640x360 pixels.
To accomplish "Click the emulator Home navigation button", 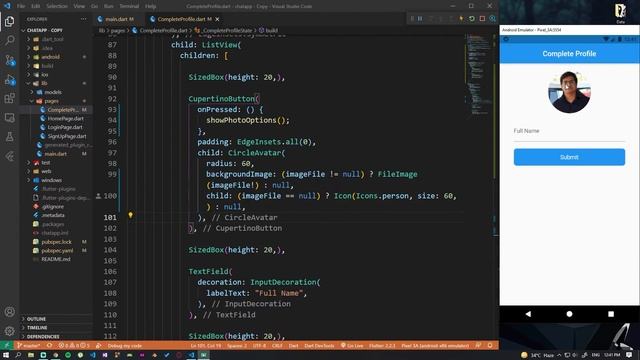I will pos(569,314).
